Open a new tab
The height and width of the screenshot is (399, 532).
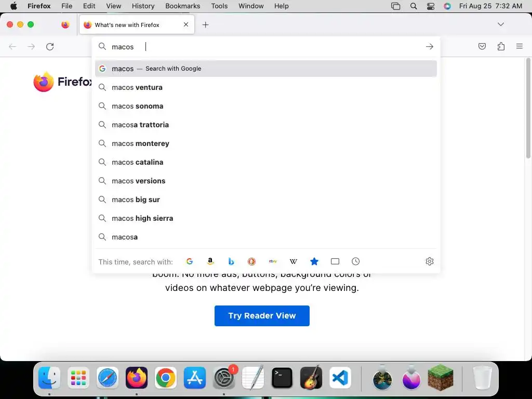click(205, 25)
